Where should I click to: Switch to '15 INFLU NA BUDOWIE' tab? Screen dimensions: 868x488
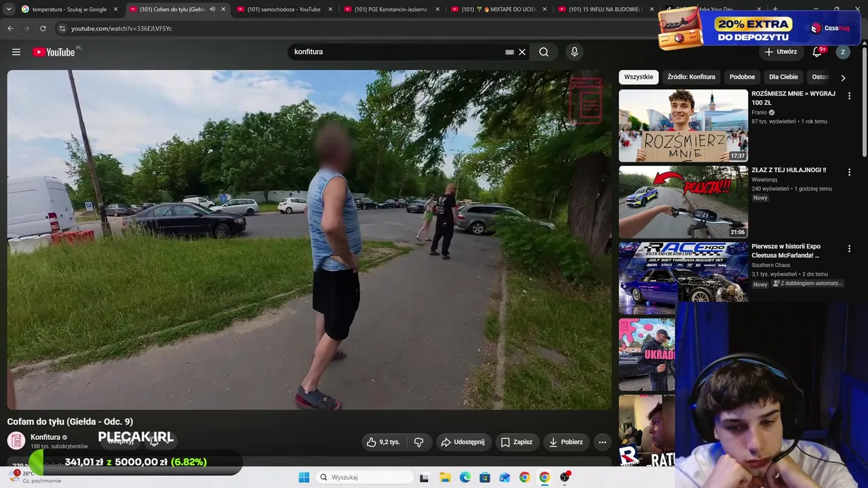tap(605, 9)
